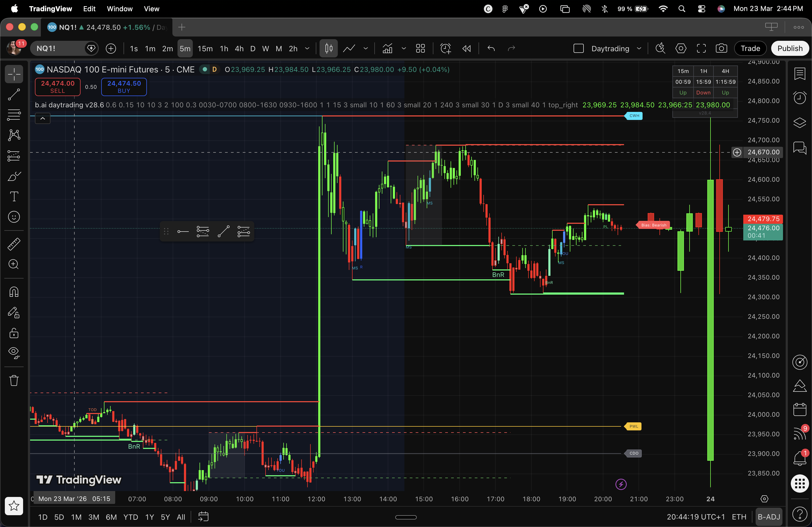Viewport: 812px width, 527px height.
Task: Expand the indicator templates dropdown arrow
Action: (404, 48)
